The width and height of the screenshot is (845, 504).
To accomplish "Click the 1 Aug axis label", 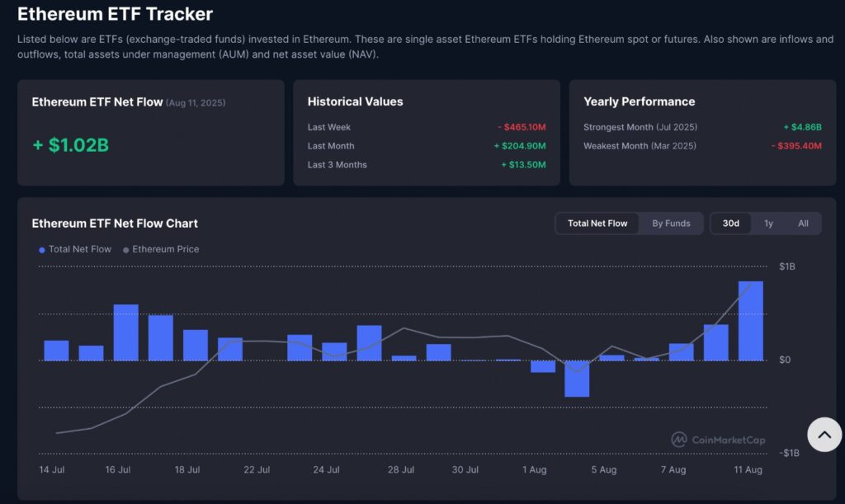I will pos(534,469).
